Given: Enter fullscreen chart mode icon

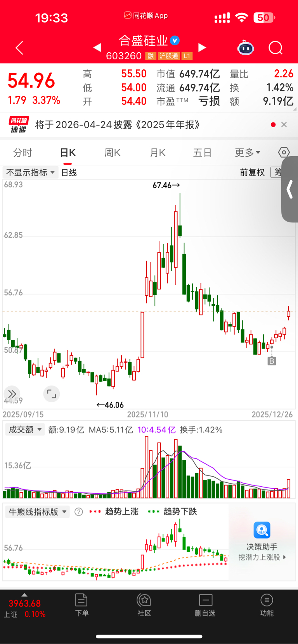Looking at the screenshot, I should (51, 394).
